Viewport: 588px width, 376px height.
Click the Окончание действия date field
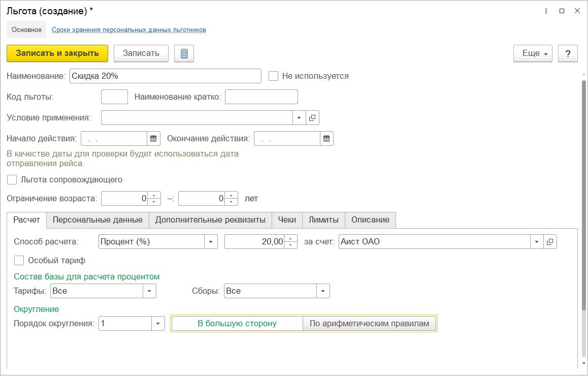coord(287,139)
